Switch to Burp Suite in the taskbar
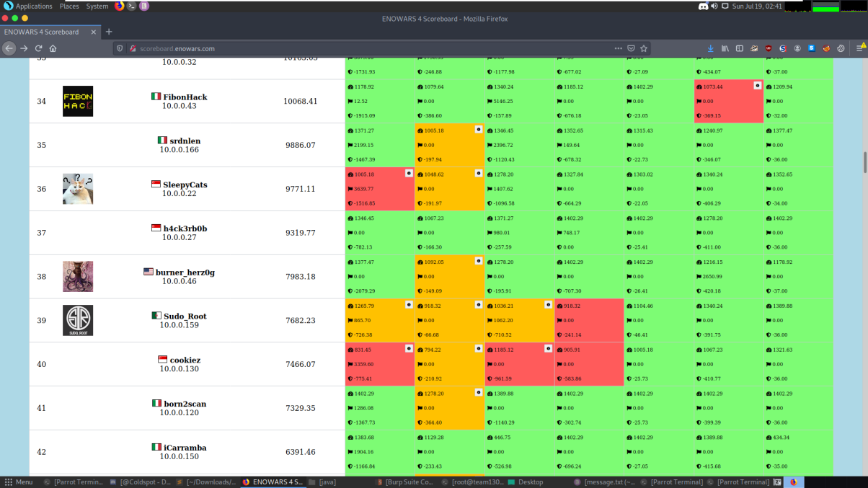This screenshot has width=868, height=488. [407, 482]
